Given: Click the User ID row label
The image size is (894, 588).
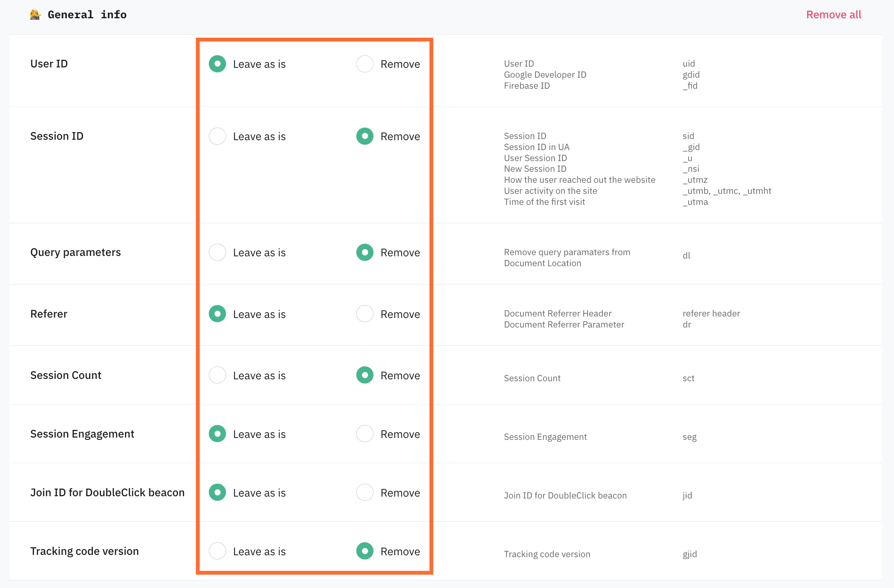Looking at the screenshot, I should point(49,64).
